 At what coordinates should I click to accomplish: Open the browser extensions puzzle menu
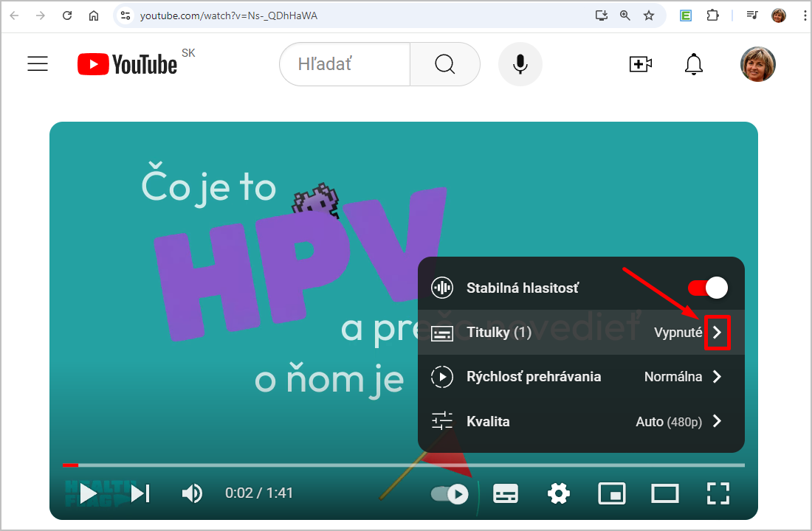click(712, 15)
